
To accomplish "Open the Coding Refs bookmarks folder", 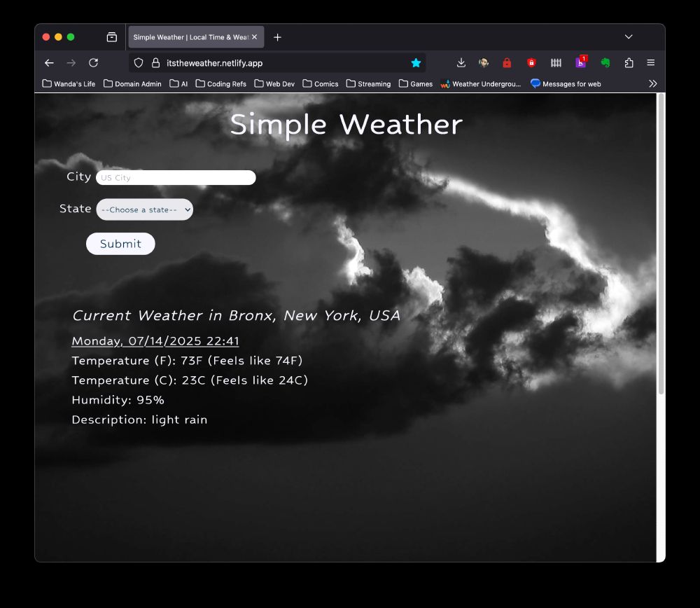I will click(x=220, y=84).
